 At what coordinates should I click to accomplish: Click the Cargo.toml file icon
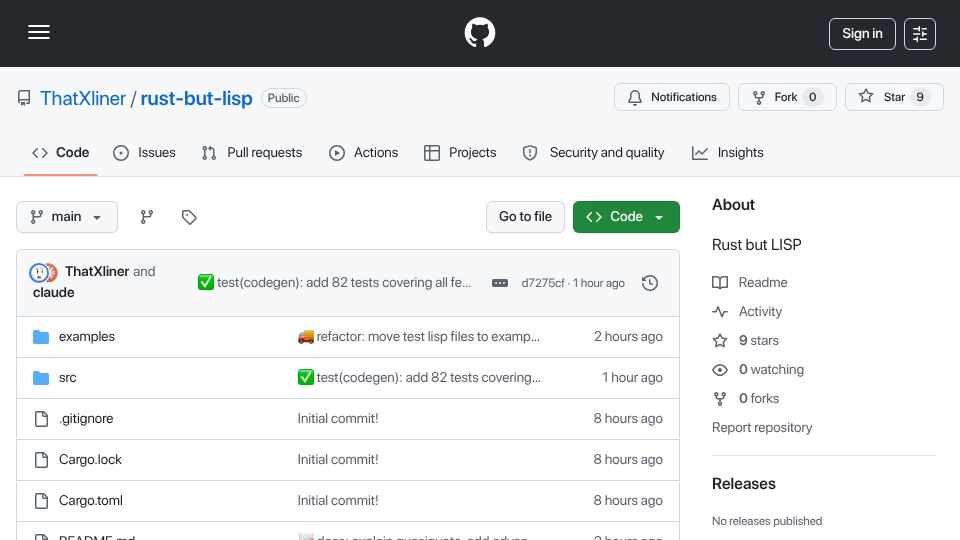tap(41, 501)
